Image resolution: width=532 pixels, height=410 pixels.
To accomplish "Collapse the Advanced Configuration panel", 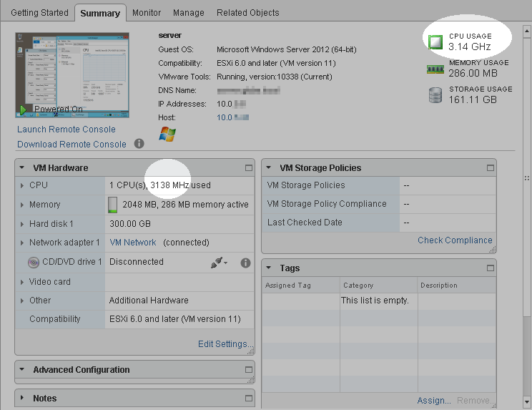I will coord(22,369).
